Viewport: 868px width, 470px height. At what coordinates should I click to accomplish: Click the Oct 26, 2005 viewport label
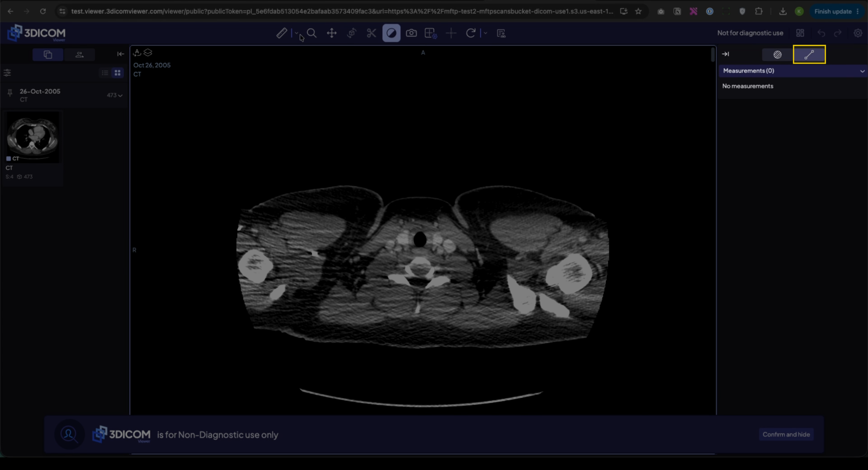pyautogui.click(x=152, y=65)
